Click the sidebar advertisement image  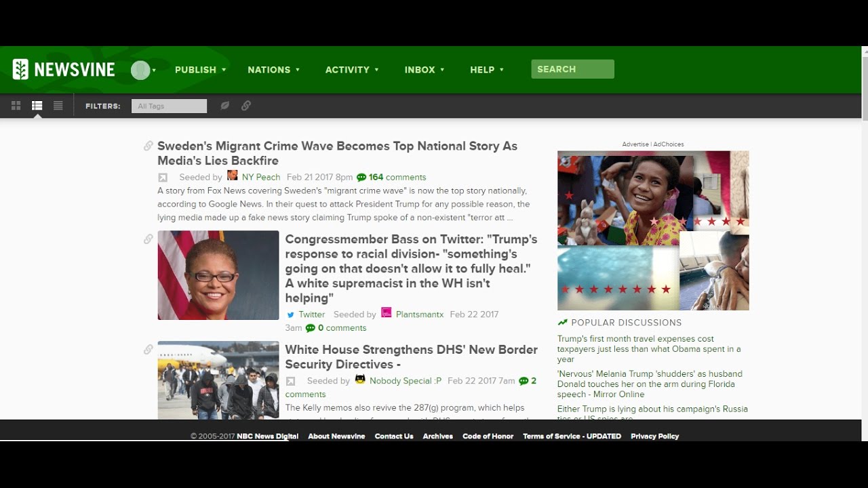653,230
